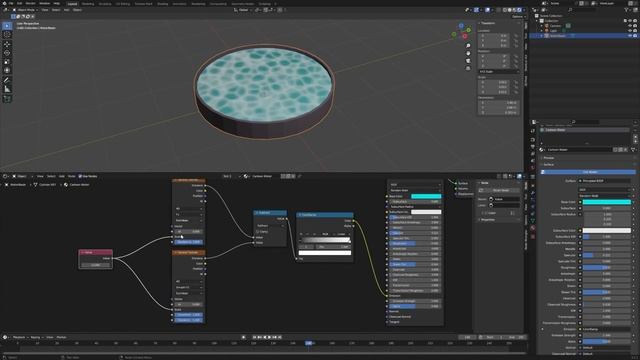The height and width of the screenshot is (360, 640).
Task: Open the File menu
Action: tap(11, 3)
